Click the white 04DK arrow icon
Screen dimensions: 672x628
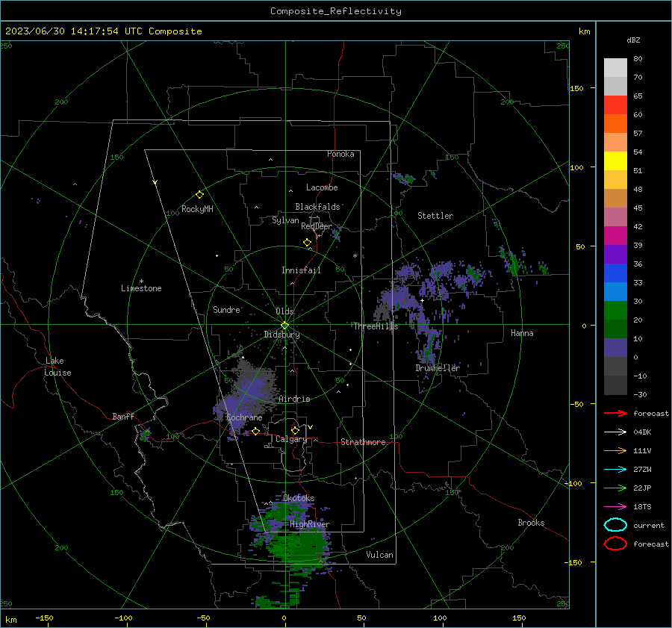click(x=615, y=432)
